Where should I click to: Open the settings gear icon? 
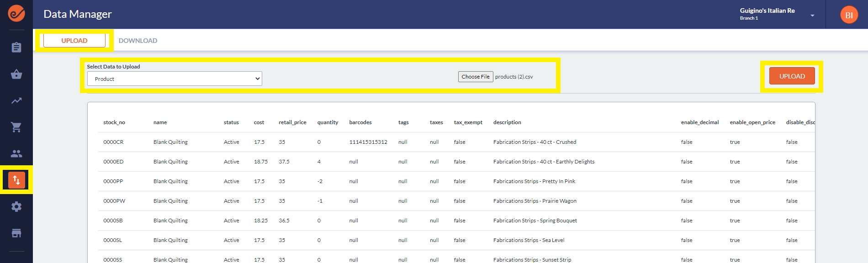(16, 207)
